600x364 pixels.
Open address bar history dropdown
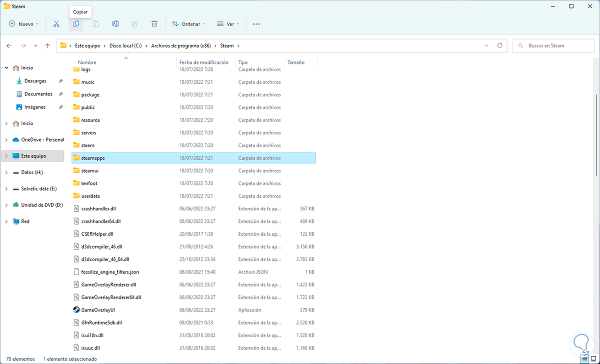[487, 45]
